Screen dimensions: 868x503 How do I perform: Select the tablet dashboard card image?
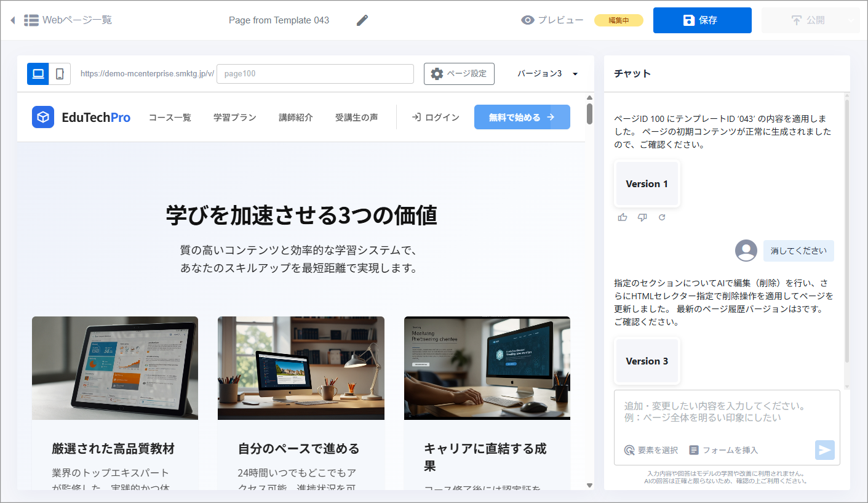coord(115,368)
